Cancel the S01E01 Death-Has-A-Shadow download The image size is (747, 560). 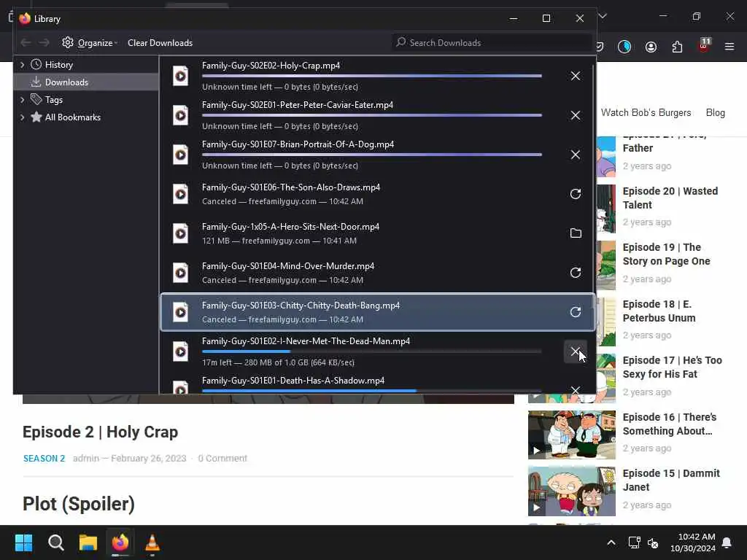tap(575, 389)
